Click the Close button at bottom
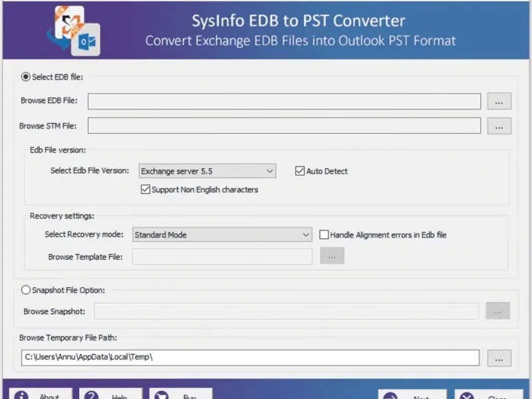This screenshot has height=399, width=532. click(x=489, y=394)
